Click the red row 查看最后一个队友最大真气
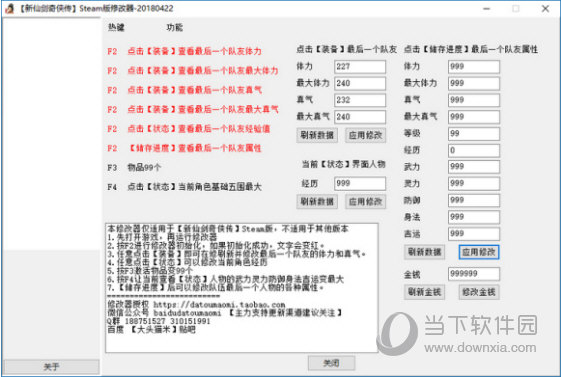The image size is (561, 377). [x=192, y=109]
